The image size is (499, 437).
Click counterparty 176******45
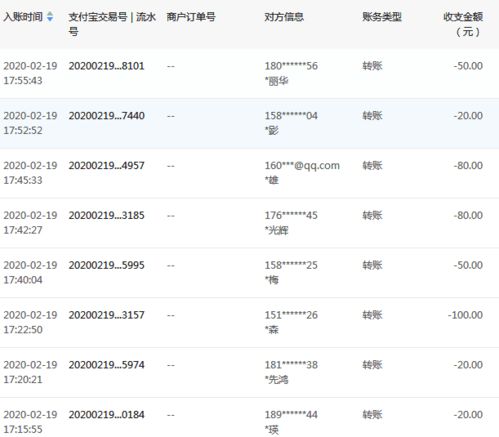pos(291,215)
